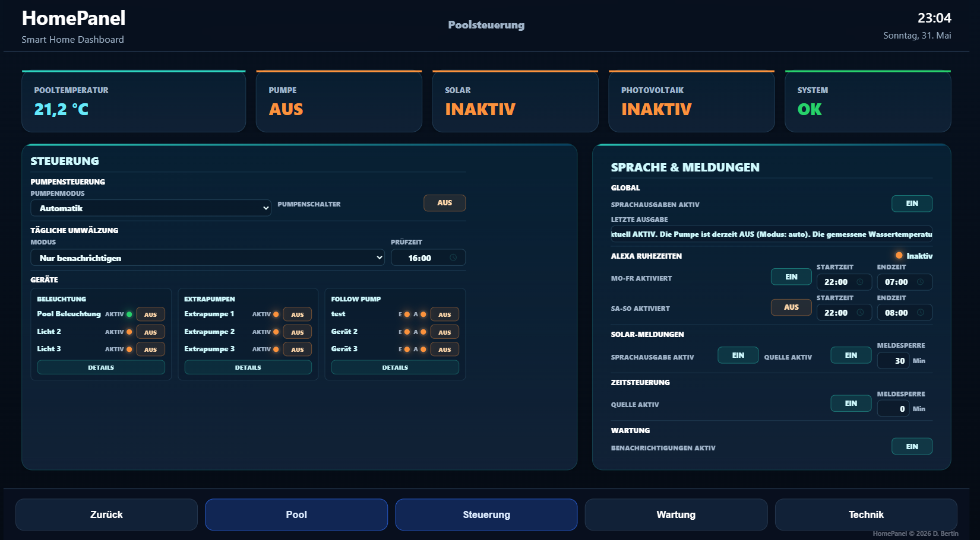This screenshot has width=980, height=540.
Task: Click the orange Inaktiv dot for Alexa Ruhezeiten
Action: coord(899,256)
